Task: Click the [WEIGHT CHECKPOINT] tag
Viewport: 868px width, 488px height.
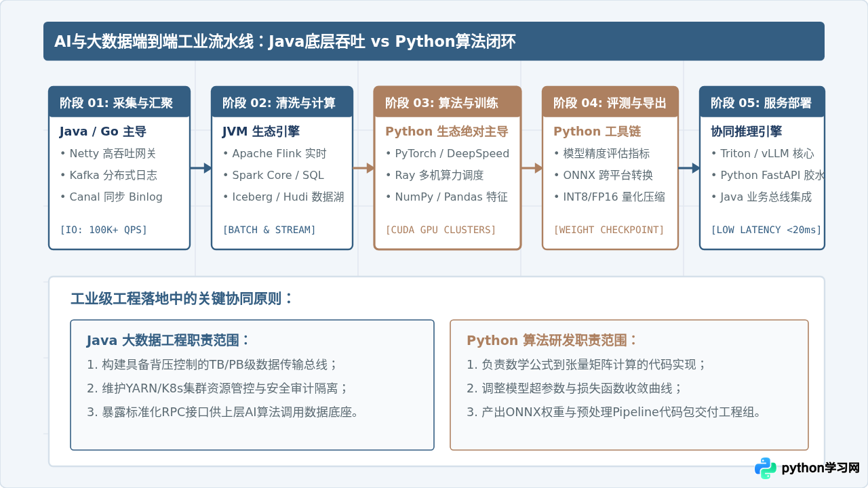Action: pyautogui.click(x=609, y=230)
